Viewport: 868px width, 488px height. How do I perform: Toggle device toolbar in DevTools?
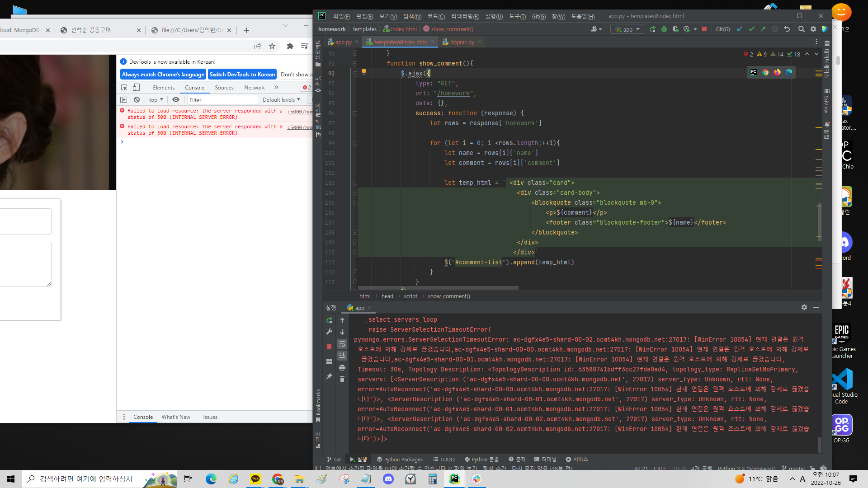(136, 88)
